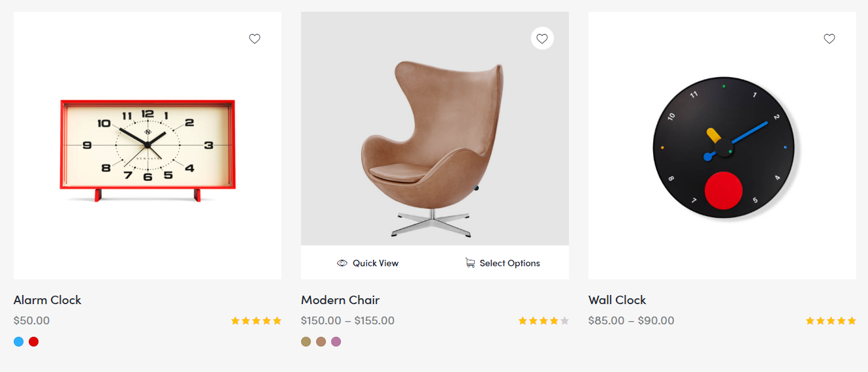Select the blue color swatch for Alarm Clock
868x372 pixels.
(18, 341)
